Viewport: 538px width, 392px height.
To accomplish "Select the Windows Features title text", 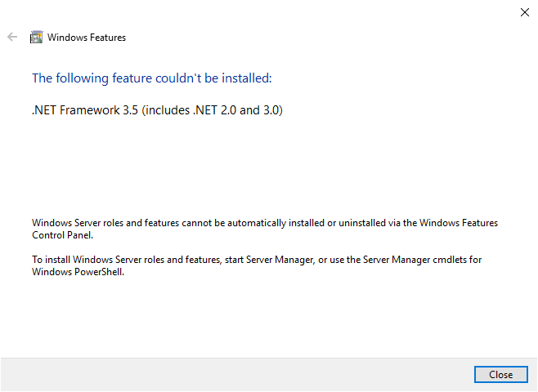I will click(87, 38).
